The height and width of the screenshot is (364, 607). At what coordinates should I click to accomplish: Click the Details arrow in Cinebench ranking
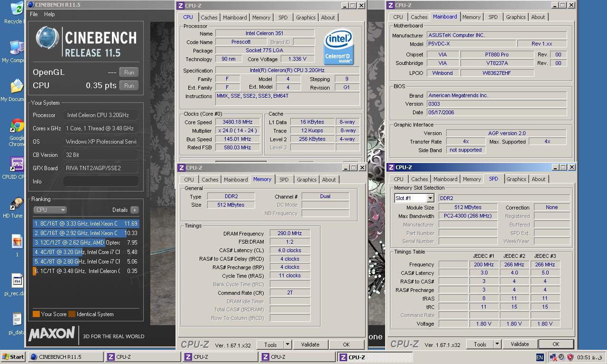point(135,210)
